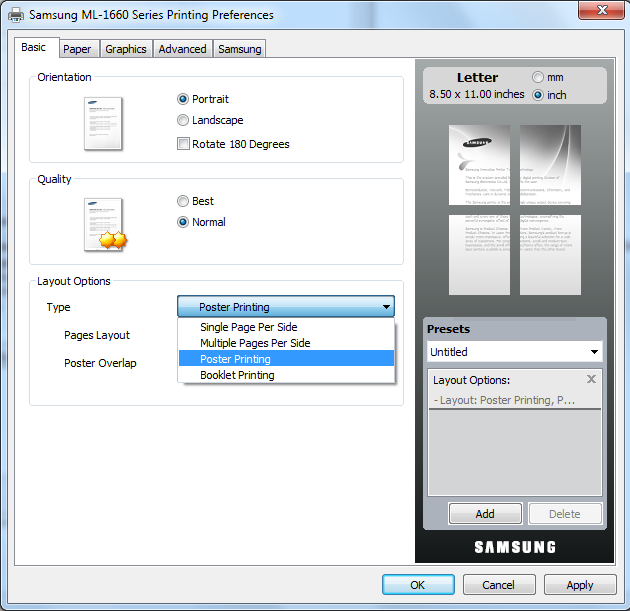
Task: Open the Presets Untitled dropdown
Action: 515,352
